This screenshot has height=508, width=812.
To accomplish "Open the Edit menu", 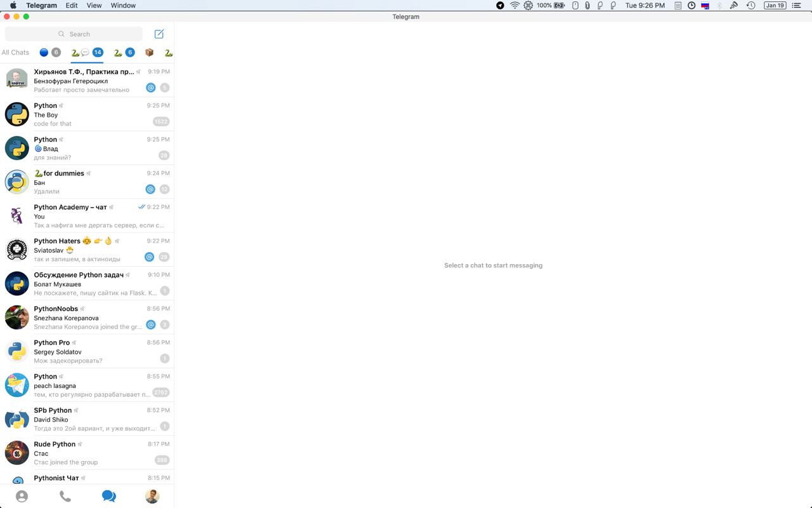I will click(x=72, y=5).
